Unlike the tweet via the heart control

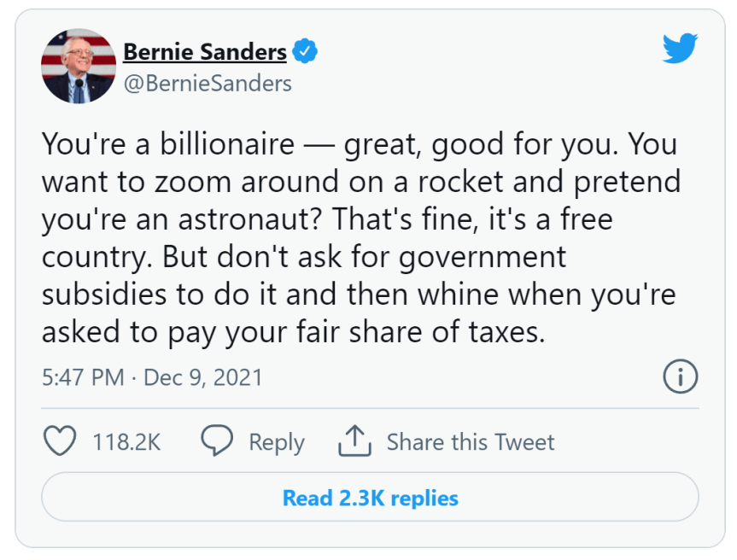click(61, 441)
